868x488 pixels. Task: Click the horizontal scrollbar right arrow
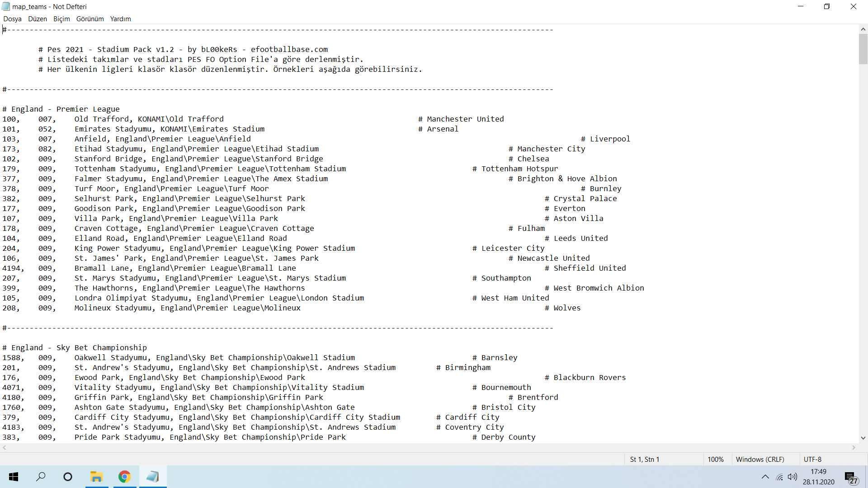[x=854, y=448]
